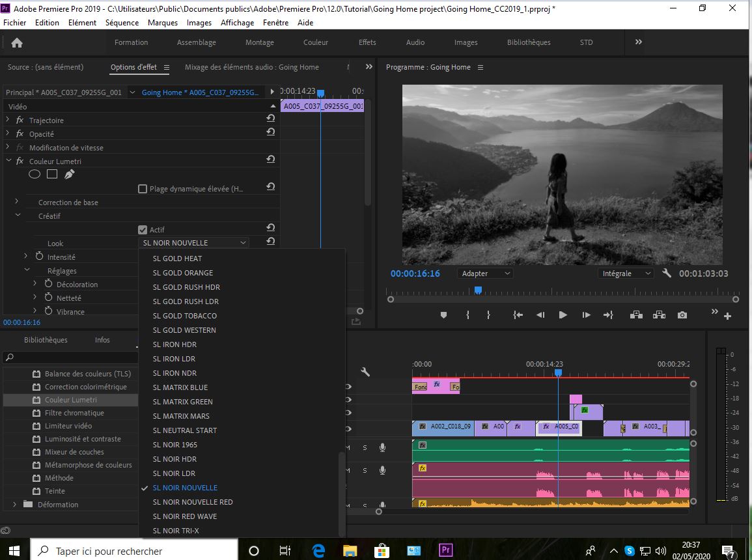Toggle the fx switch for Couleur Lumetri
The image size is (752, 560).
[x=20, y=161]
